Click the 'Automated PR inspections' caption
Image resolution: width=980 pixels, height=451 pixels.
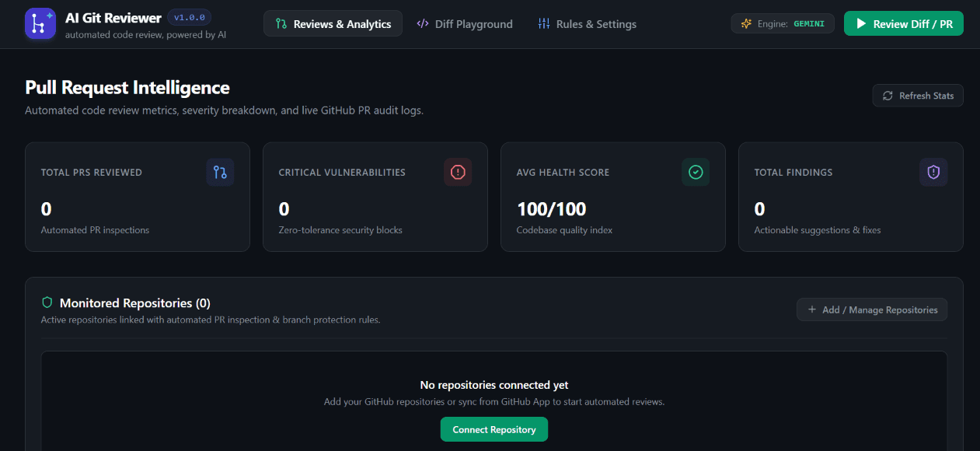click(95, 230)
